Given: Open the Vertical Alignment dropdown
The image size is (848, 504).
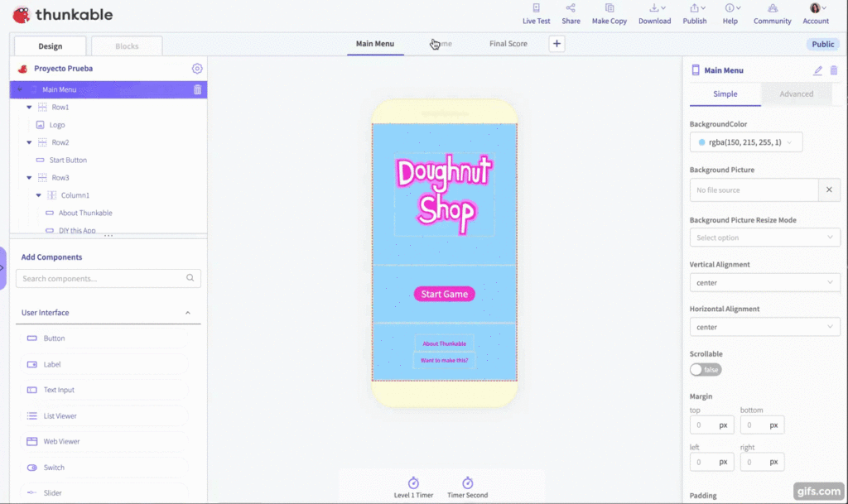Looking at the screenshot, I should pyautogui.click(x=764, y=282).
